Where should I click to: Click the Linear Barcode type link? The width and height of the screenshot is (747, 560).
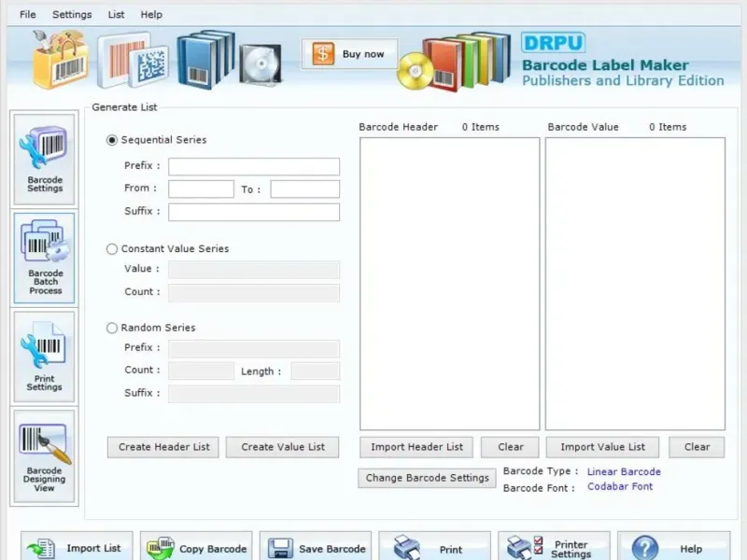click(624, 472)
